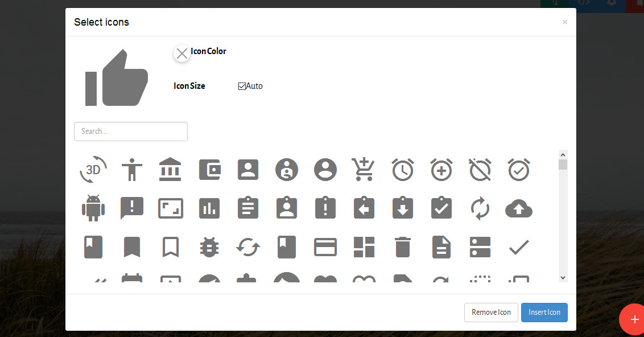Choose the solid bookmark icon
644x337 pixels.
tap(132, 247)
